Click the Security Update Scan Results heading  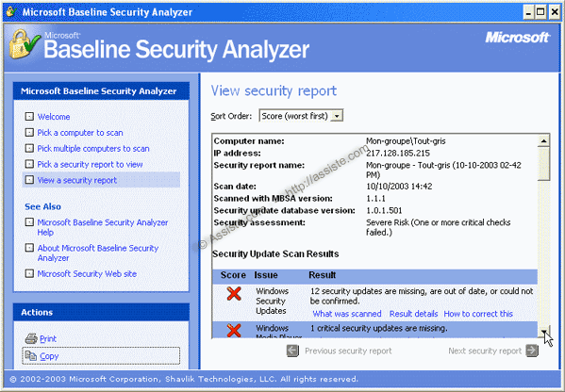tap(275, 253)
